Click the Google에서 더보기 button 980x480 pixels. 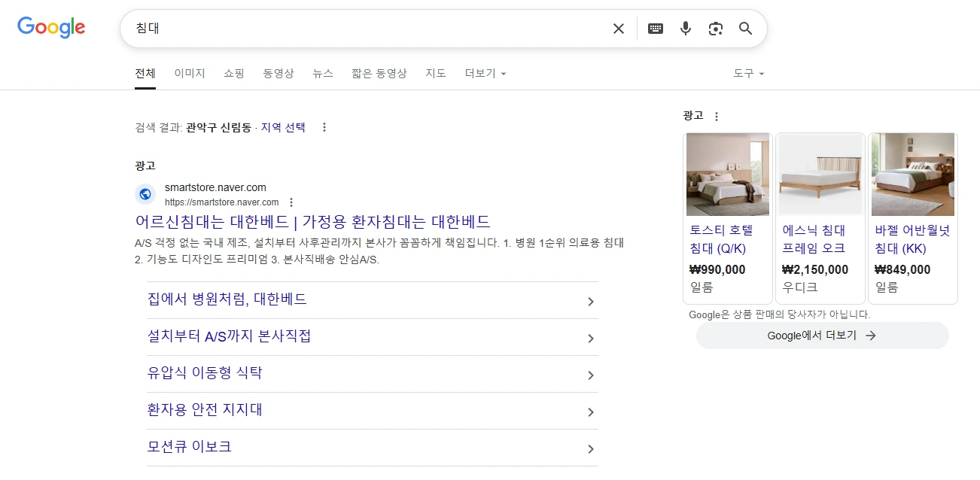822,336
